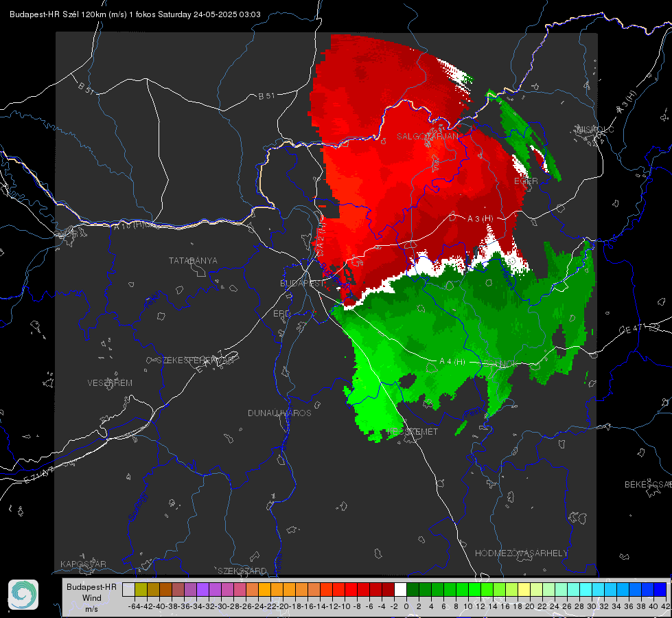Screen dimensions: 672x618
Task: Click the '42' label at the legend's end
Action: (x=665, y=606)
